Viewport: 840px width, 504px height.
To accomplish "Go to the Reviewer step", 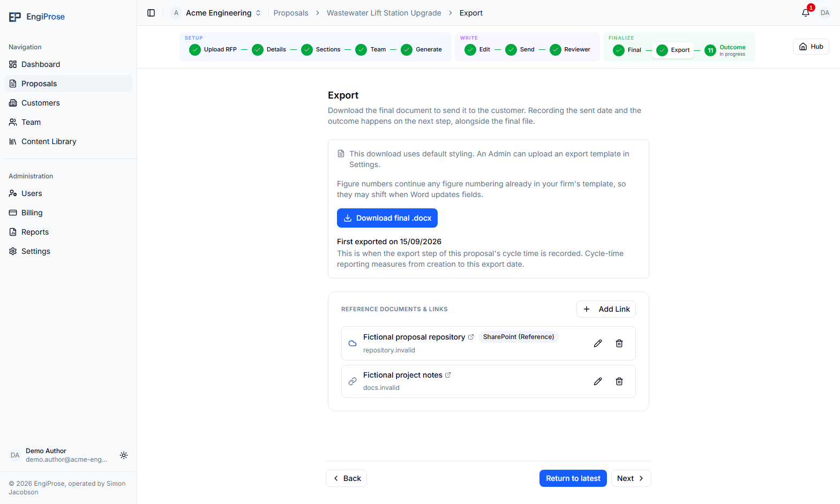I will 570,49.
